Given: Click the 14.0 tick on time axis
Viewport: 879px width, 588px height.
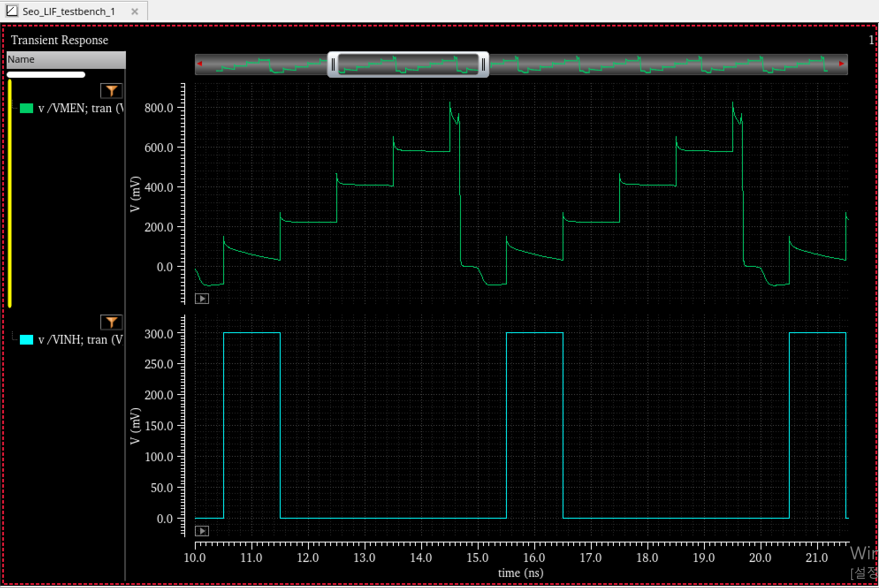Looking at the screenshot, I should coord(421,558).
